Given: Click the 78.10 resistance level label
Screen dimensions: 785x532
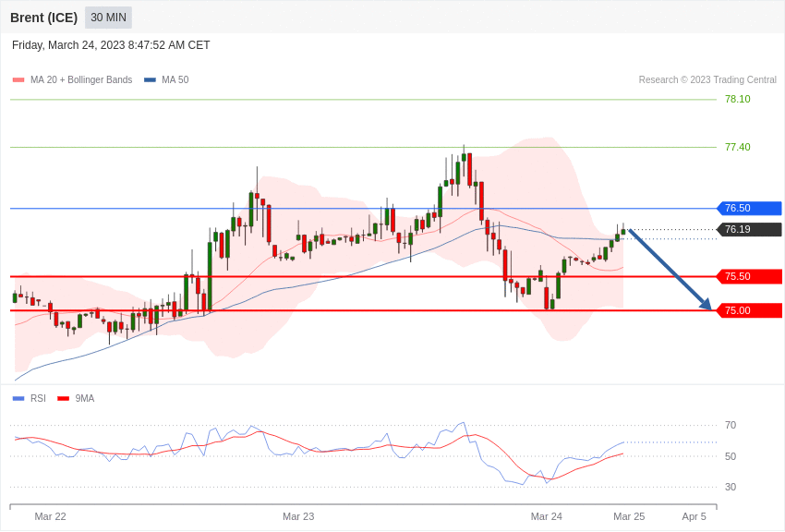Looking at the screenshot, I should coord(738,99).
